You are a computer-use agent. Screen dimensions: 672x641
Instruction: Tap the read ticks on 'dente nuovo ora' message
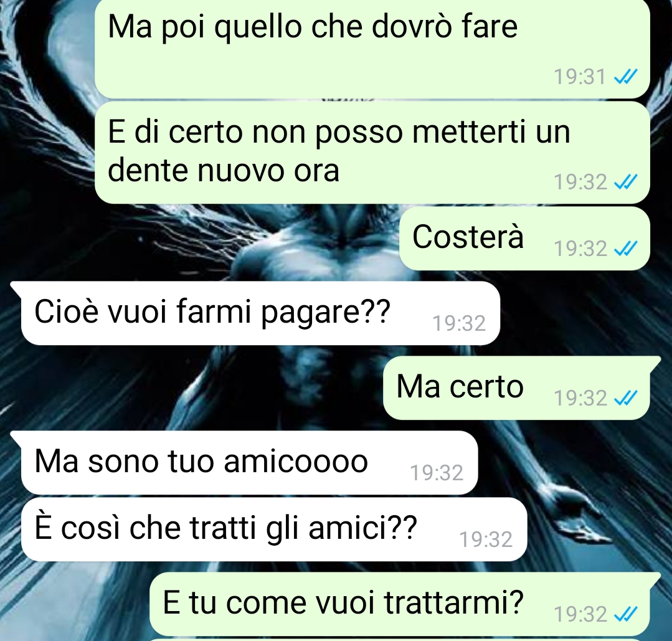coord(625,182)
